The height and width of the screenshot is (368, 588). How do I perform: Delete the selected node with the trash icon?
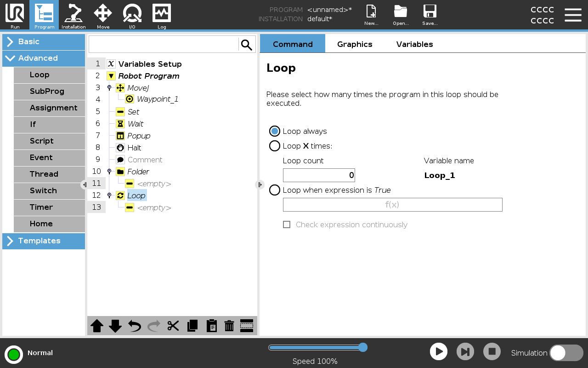click(x=229, y=326)
